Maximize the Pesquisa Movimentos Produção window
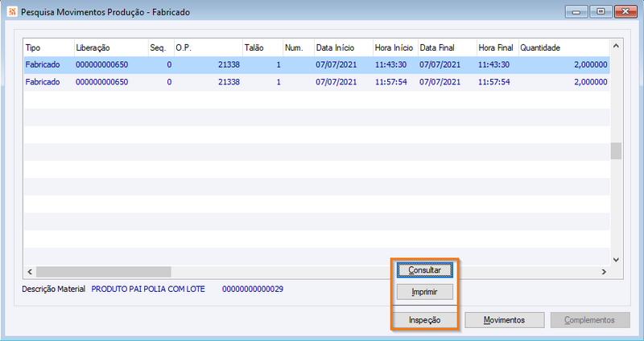 pyautogui.click(x=601, y=11)
